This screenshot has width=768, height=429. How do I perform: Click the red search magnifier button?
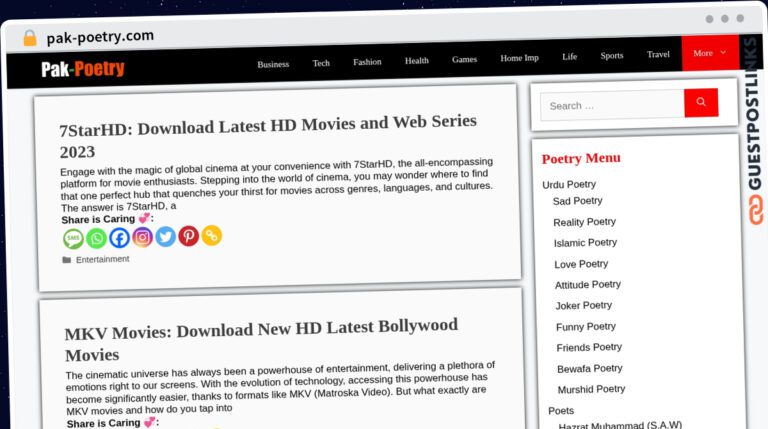click(x=701, y=102)
